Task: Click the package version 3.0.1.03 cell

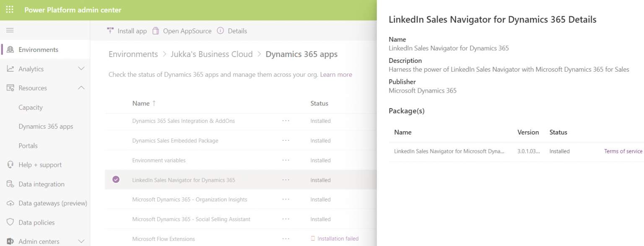Action: pos(529,151)
